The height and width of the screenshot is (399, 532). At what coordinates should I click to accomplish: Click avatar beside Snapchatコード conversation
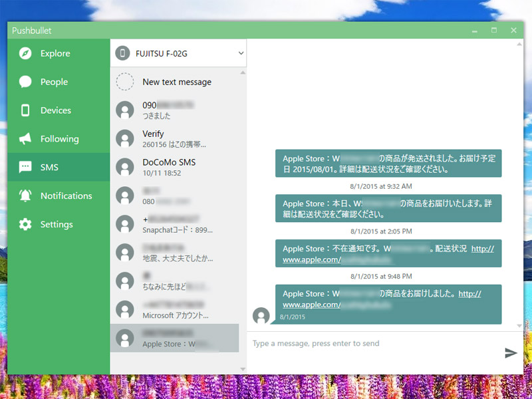[x=125, y=224]
